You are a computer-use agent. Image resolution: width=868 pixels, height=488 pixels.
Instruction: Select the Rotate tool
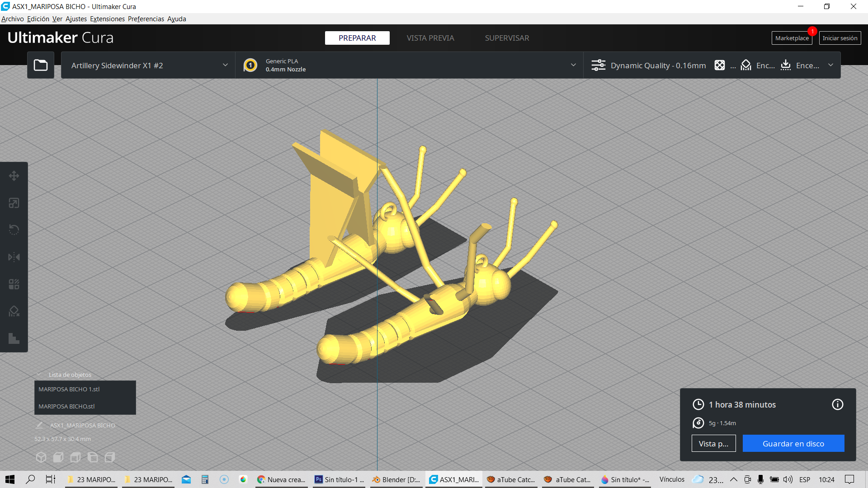click(x=14, y=230)
